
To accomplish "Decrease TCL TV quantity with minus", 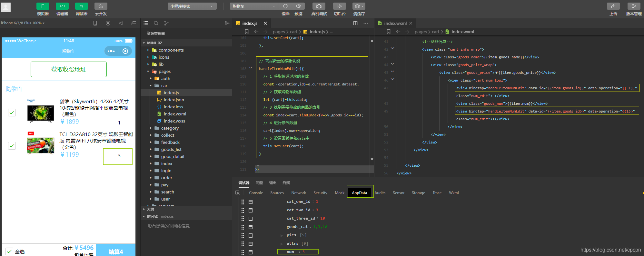I will click(x=110, y=156).
